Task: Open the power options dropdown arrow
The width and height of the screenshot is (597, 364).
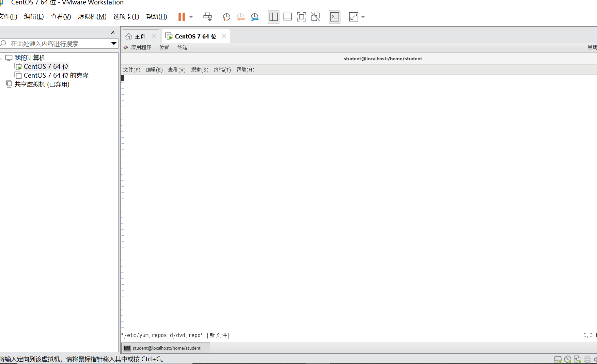Action: pyautogui.click(x=191, y=17)
